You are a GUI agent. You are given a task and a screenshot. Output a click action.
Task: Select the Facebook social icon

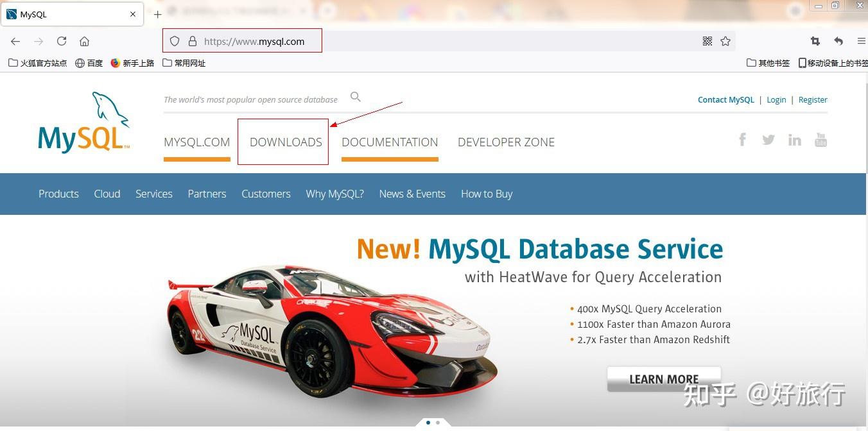pyautogui.click(x=742, y=139)
